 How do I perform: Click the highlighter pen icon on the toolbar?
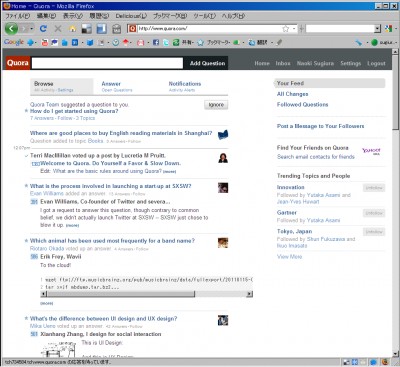(x=279, y=42)
